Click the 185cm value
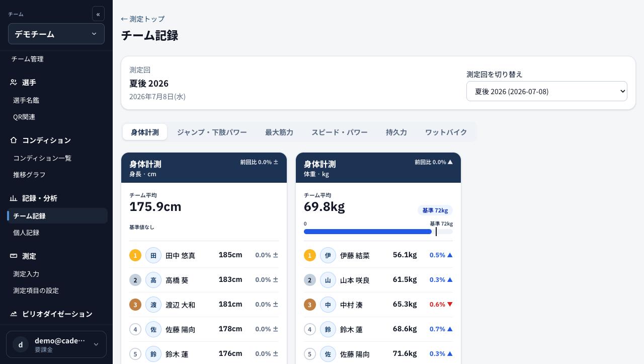The image size is (644, 364). pos(230,255)
